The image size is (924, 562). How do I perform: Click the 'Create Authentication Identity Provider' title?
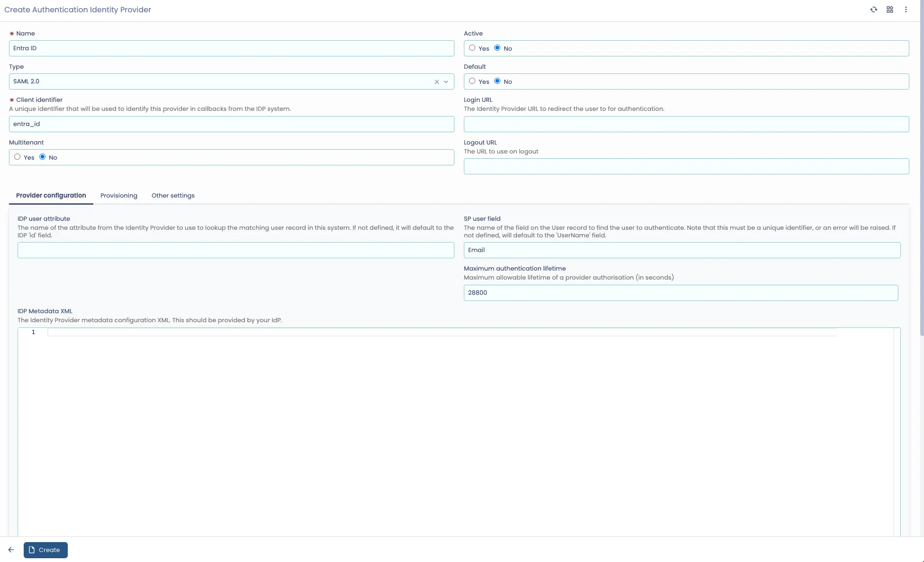point(78,10)
